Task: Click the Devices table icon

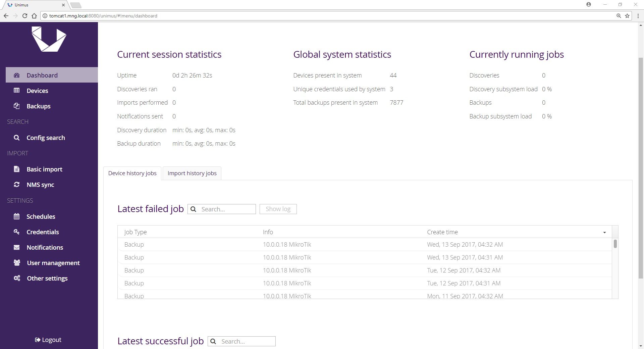Action: 17,91
